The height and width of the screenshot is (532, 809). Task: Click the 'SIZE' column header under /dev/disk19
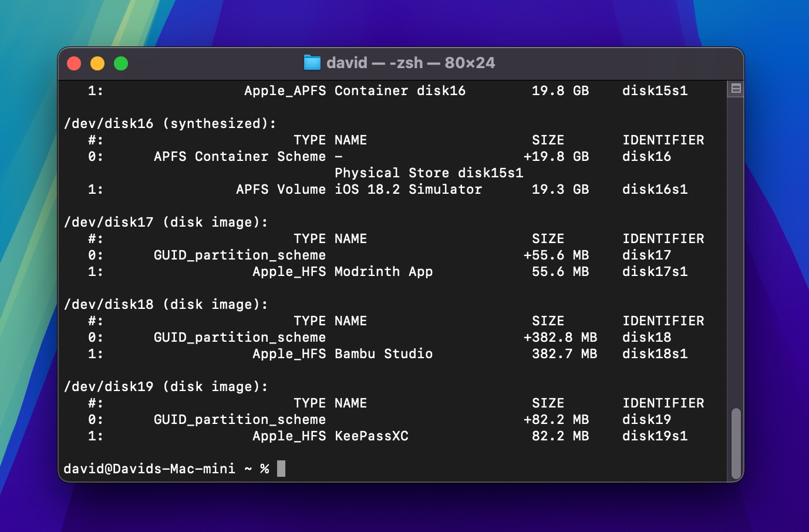[548, 403]
